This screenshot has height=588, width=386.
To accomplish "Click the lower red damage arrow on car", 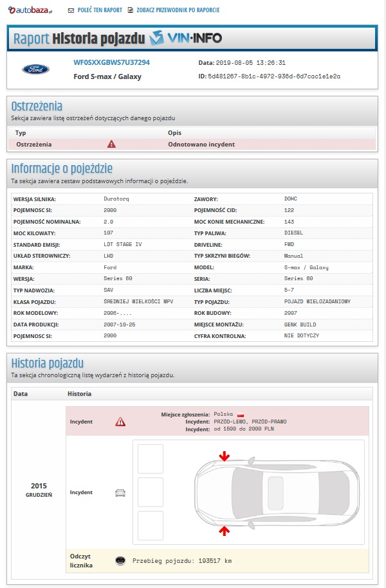I will pos(224,531).
